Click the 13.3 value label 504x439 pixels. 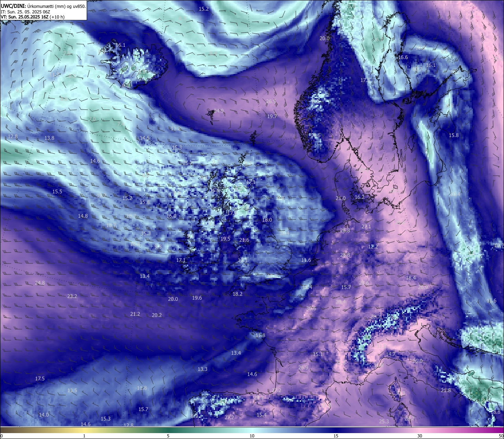(202, 369)
